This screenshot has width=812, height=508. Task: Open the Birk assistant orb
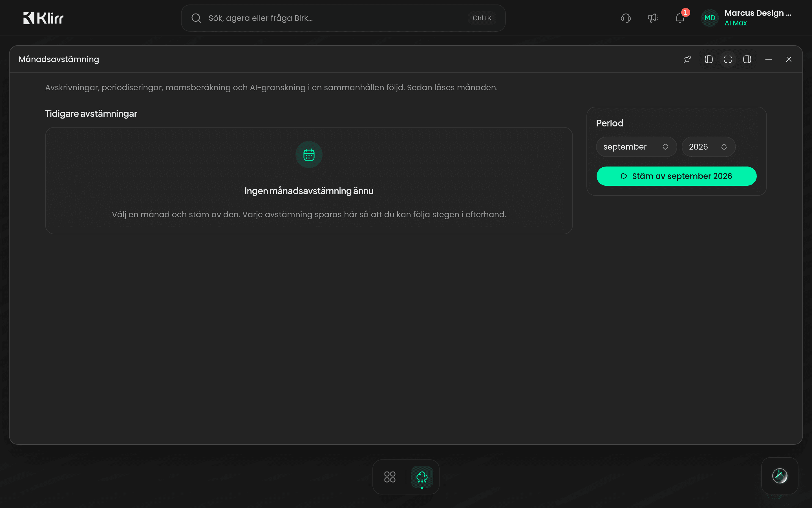point(780,476)
